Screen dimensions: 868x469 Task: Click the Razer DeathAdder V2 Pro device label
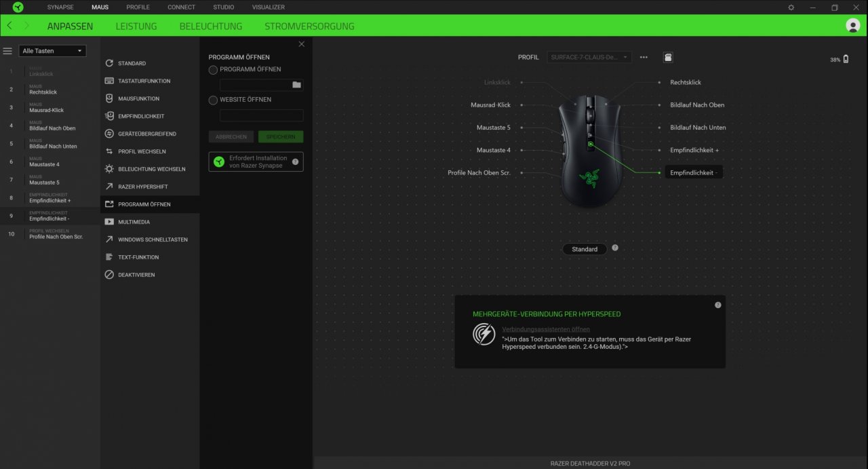tap(590, 464)
